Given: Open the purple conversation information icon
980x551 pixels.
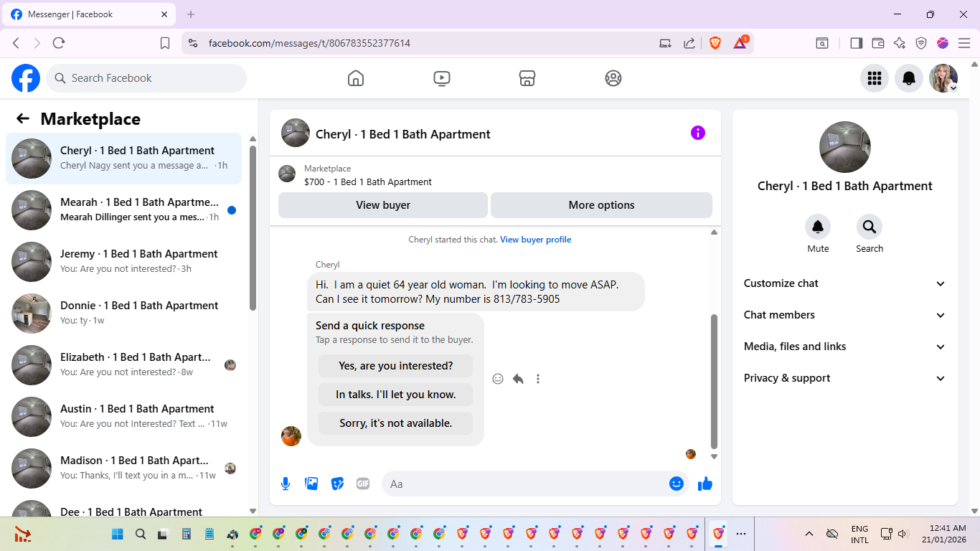Looking at the screenshot, I should coord(698,133).
